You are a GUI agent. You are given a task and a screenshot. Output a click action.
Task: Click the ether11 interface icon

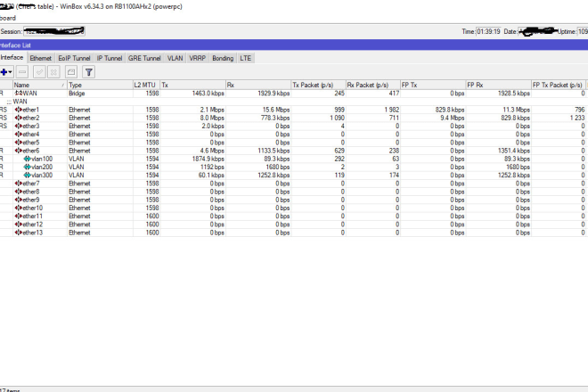(19, 216)
